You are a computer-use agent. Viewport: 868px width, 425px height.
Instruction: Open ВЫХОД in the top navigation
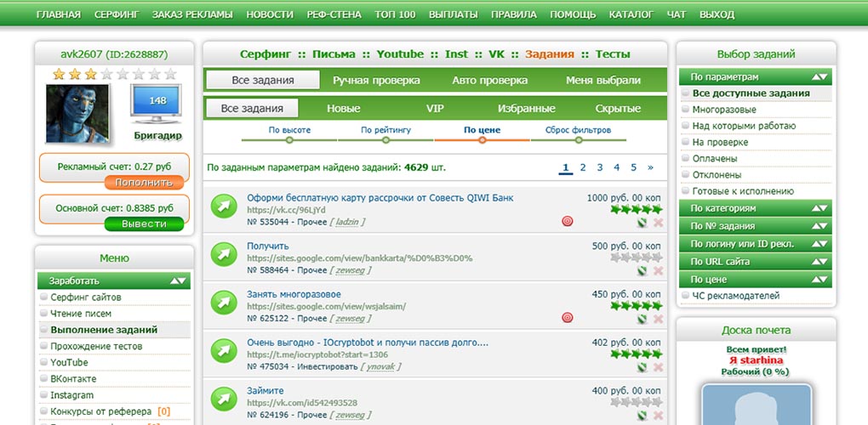717,15
